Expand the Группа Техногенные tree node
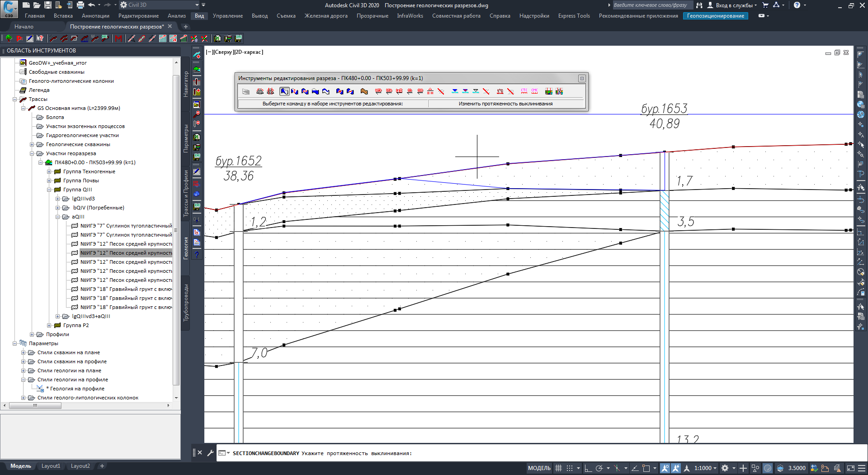Screen dimensions: 868x475 coord(49,171)
